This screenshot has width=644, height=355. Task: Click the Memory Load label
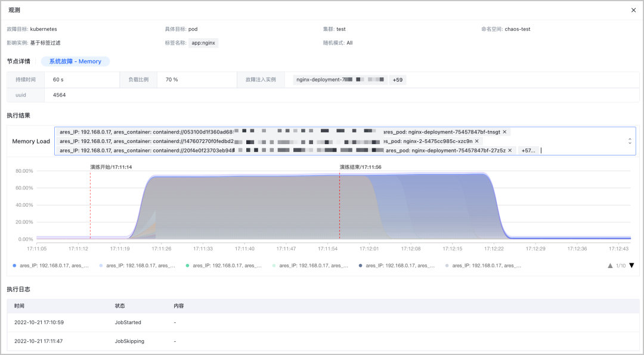31,141
